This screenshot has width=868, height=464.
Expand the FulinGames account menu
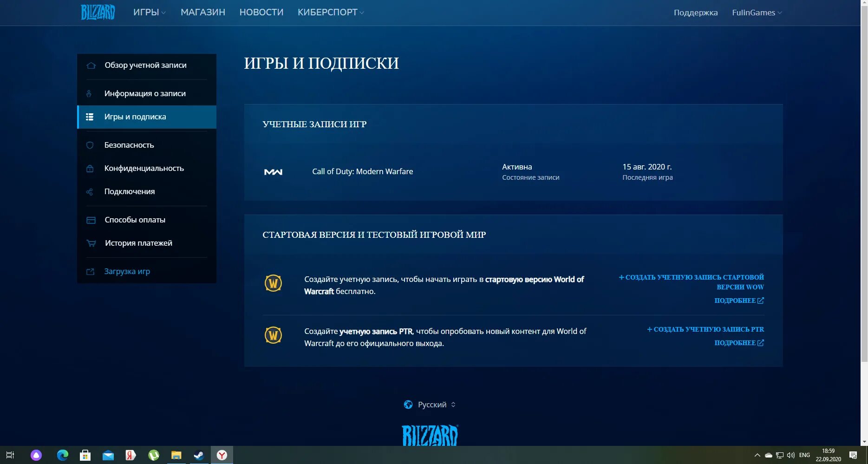pos(757,13)
